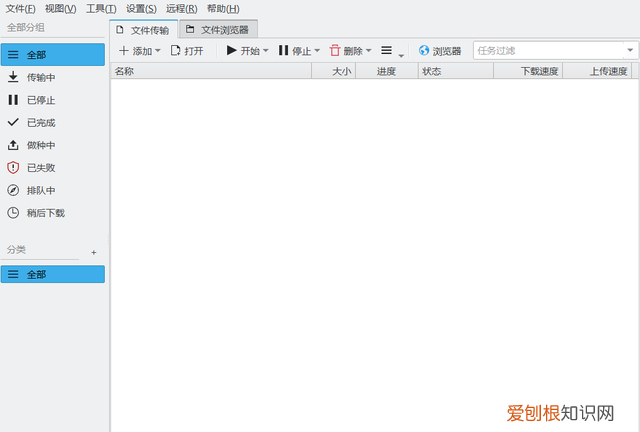Expand the toolbar overflow arrow

[401, 56]
